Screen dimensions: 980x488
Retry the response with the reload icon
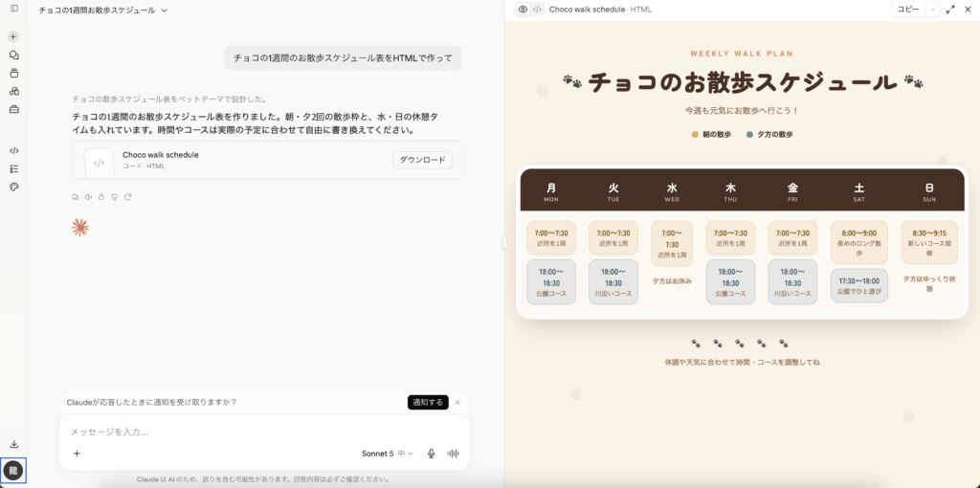[127, 197]
